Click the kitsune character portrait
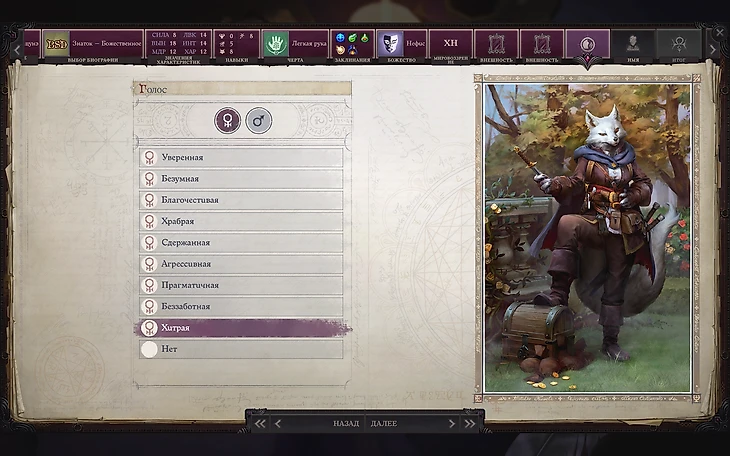The width and height of the screenshot is (730, 456). pyautogui.click(x=587, y=238)
